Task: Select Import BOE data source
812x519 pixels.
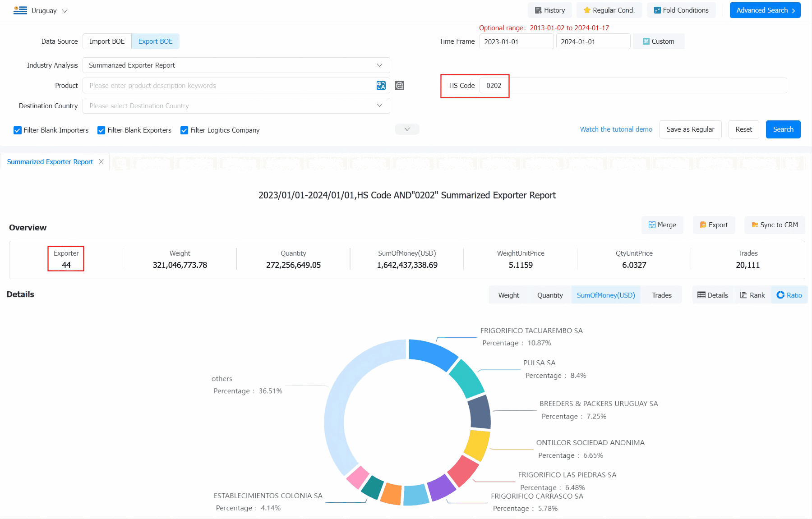Action: (x=107, y=41)
